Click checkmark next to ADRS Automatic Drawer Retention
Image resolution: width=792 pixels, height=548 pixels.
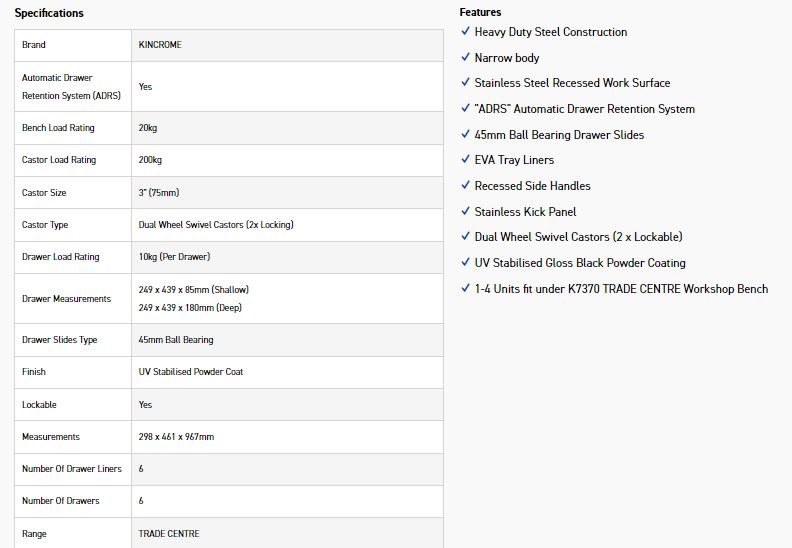[x=465, y=108]
